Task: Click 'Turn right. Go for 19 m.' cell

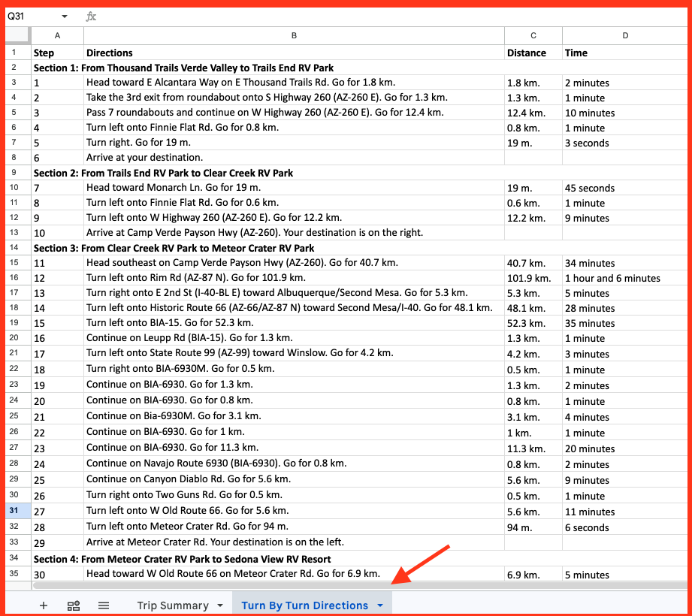Action: pyautogui.click(x=294, y=143)
